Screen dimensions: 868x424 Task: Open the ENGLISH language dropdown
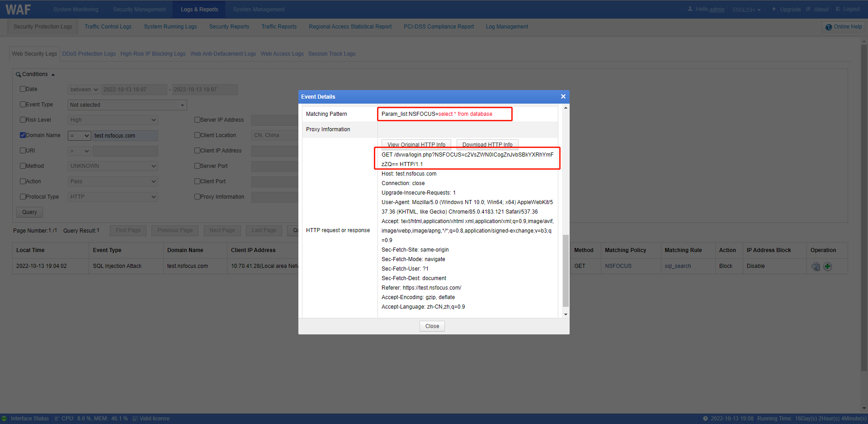coord(746,10)
